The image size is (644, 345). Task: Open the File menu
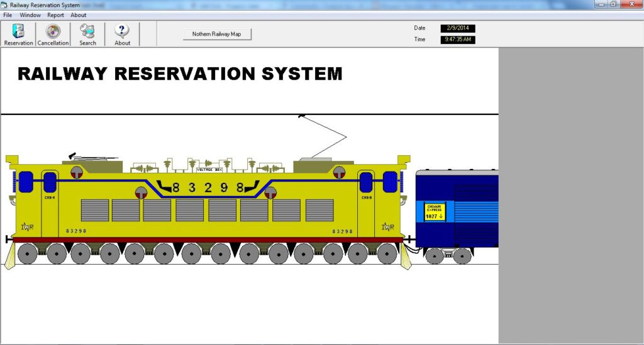tap(8, 15)
